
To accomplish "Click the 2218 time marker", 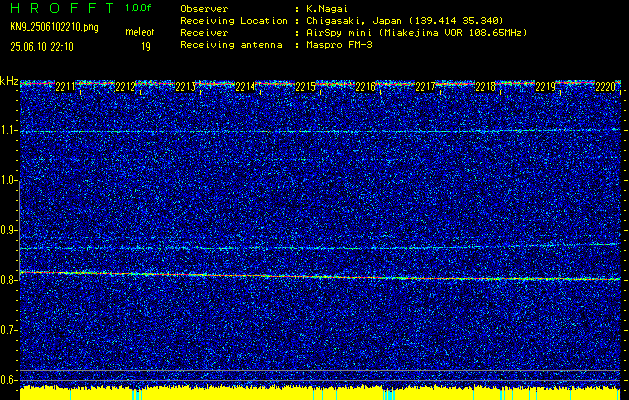I will [485, 87].
